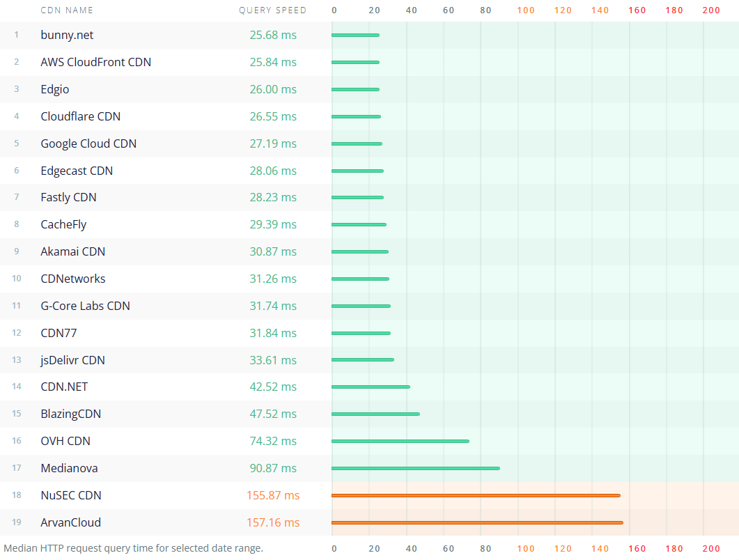
Task: Click the OVH CDN speed bar
Action: [400, 441]
